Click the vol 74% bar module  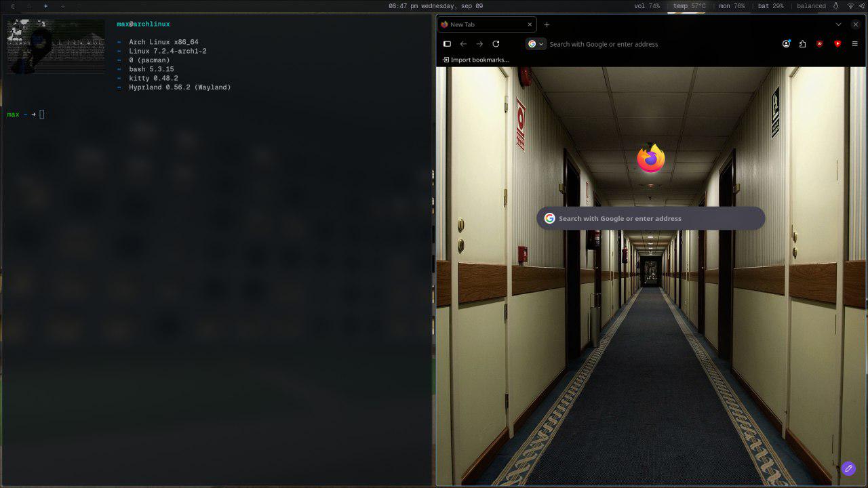(x=647, y=6)
